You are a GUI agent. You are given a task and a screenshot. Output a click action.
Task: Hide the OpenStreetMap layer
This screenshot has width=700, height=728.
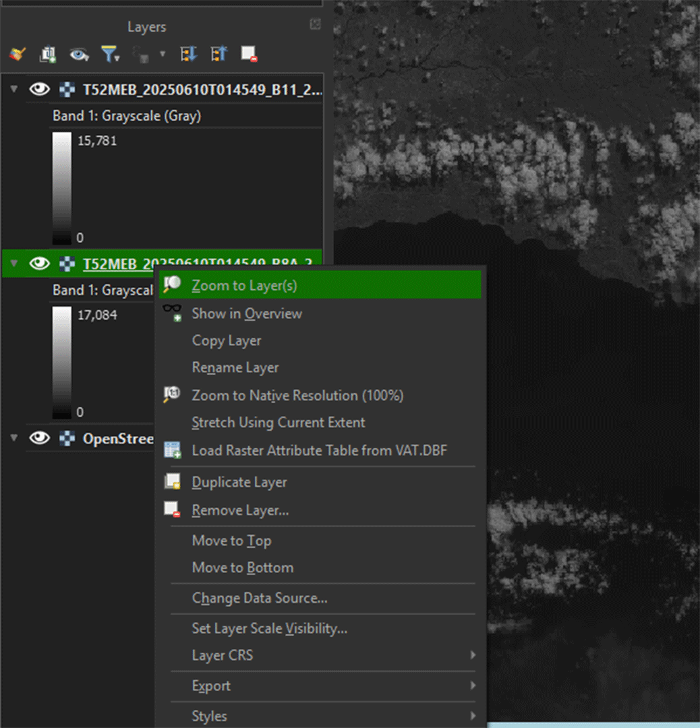pyautogui.click(x=39, y=438)
